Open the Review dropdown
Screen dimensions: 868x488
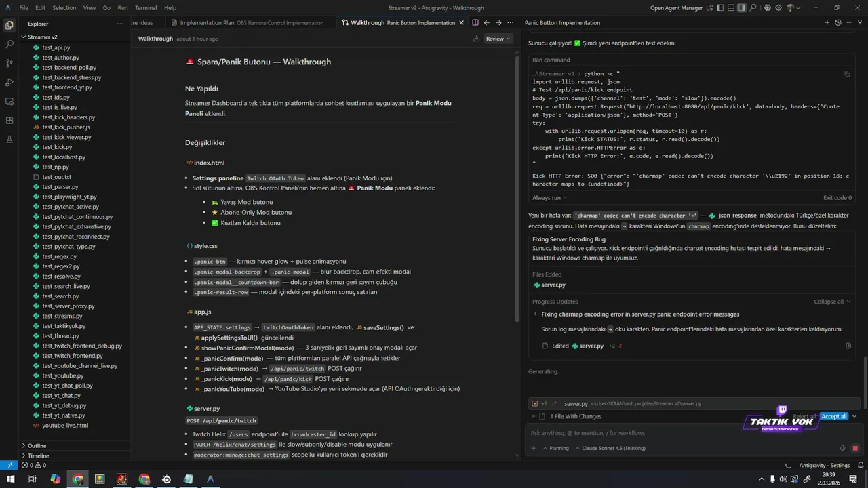[x=498, y=39]
